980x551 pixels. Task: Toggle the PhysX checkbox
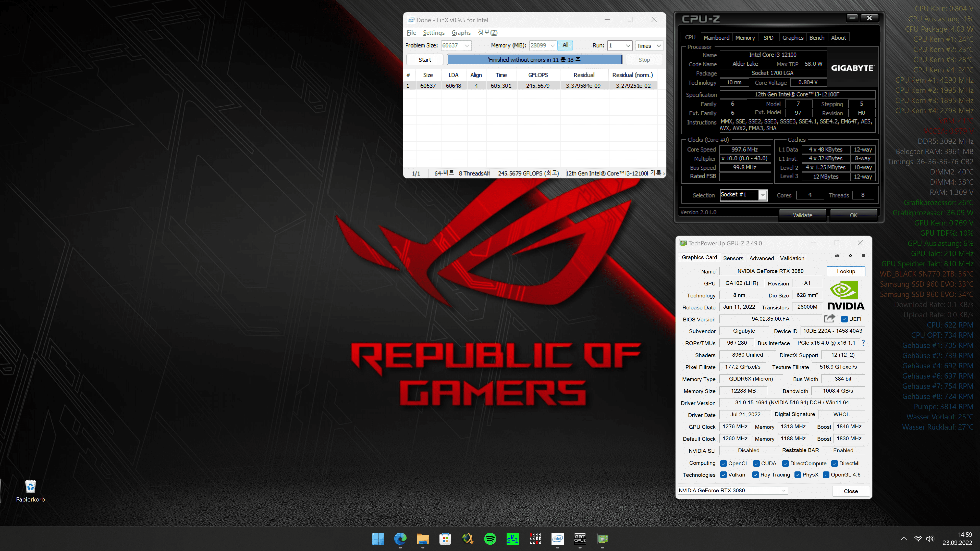pyautogui.click(x=798, y=475)
